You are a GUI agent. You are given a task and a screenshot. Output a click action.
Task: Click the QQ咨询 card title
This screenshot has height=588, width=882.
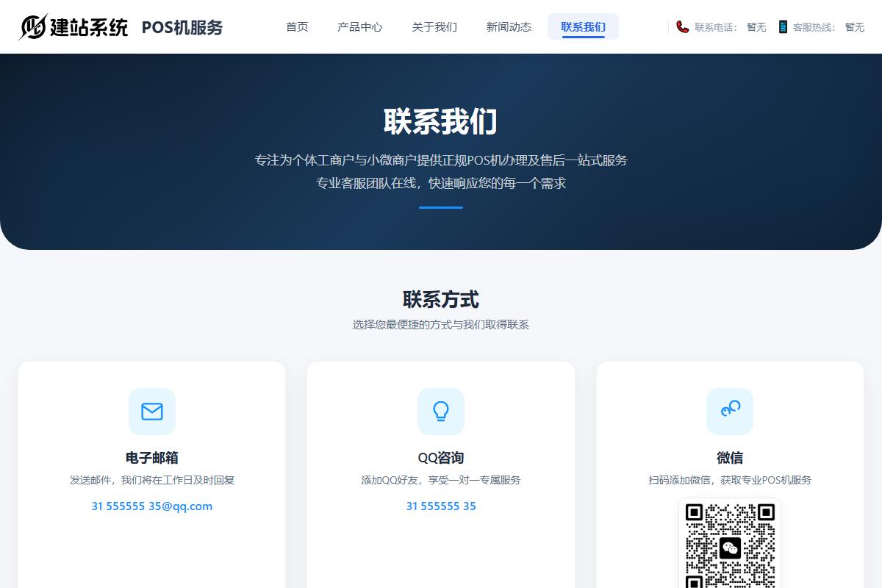pyautogui.click(x=441, y=458)
